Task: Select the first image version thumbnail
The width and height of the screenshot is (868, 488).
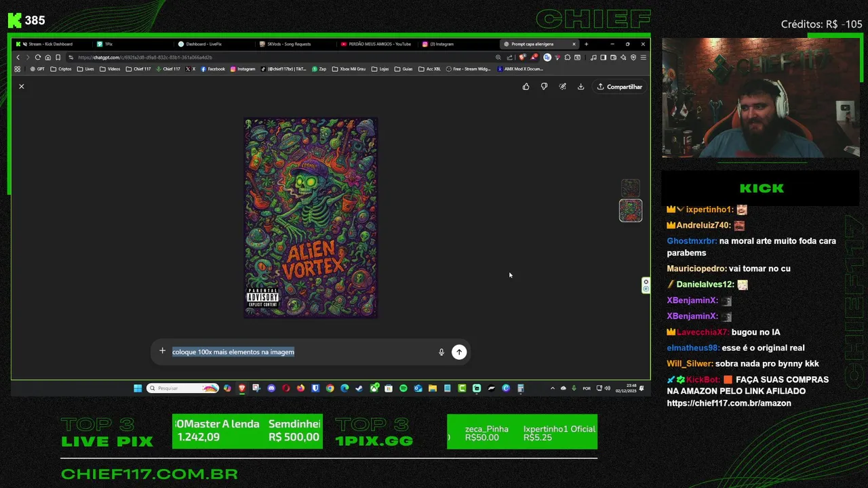Action: pos(631,188)
